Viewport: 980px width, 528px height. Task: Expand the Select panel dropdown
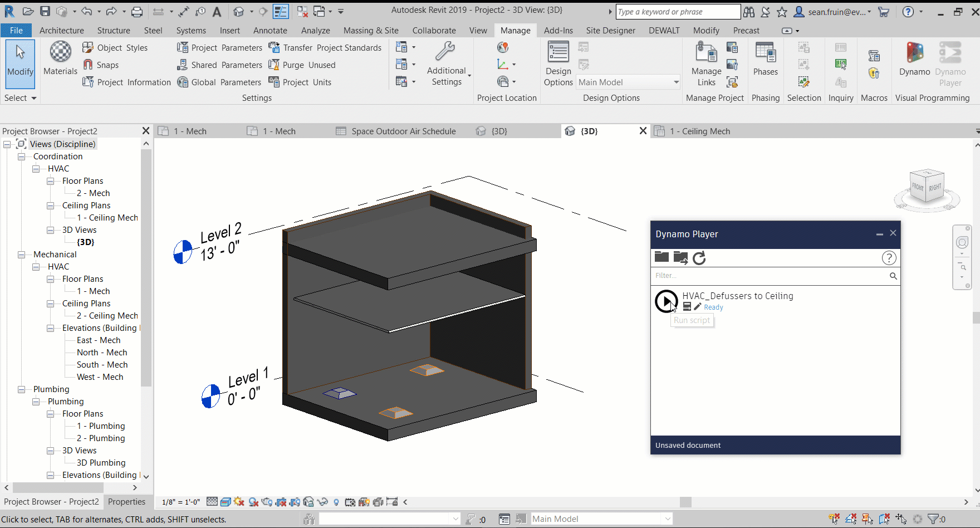tap(21, 97)
